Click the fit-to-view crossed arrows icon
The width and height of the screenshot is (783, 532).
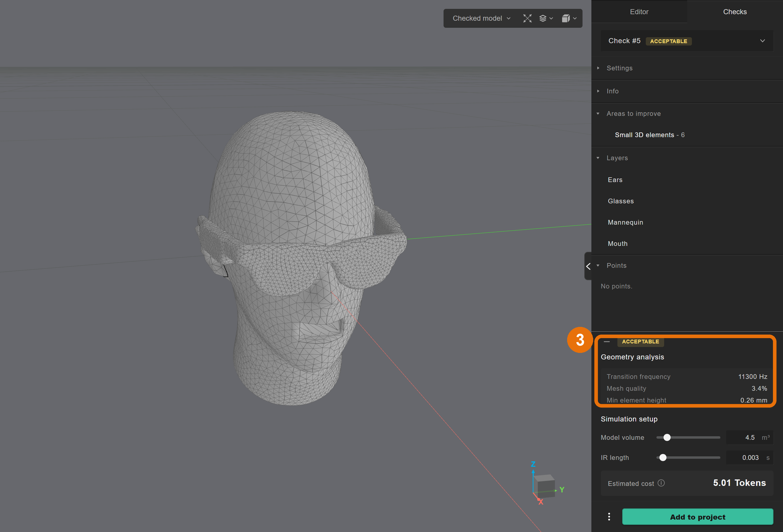click(527, 18)
